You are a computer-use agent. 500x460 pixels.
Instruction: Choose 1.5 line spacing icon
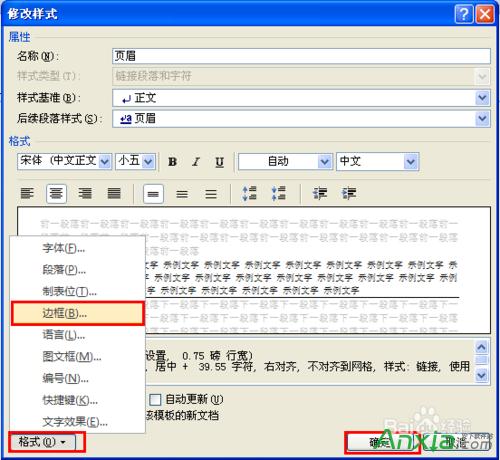(x=182, y=194)
